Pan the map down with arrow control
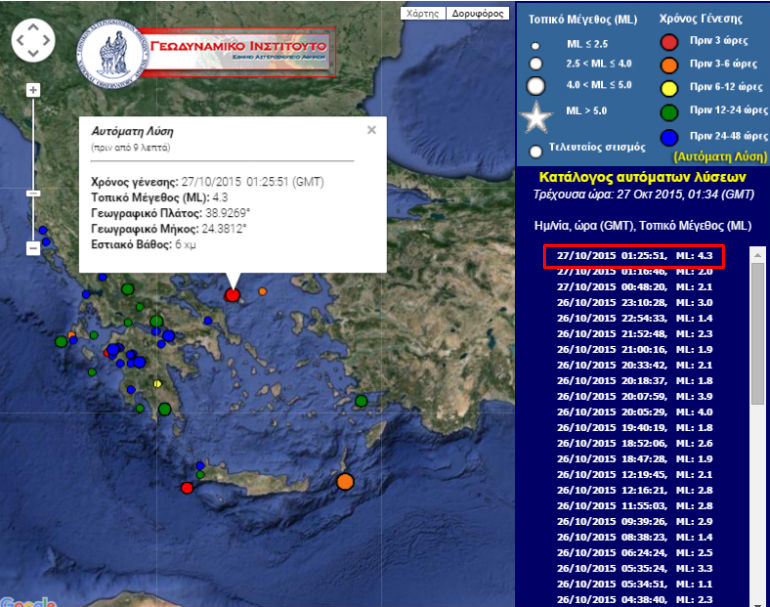This screenshot has height=607, width=770. 33,53
